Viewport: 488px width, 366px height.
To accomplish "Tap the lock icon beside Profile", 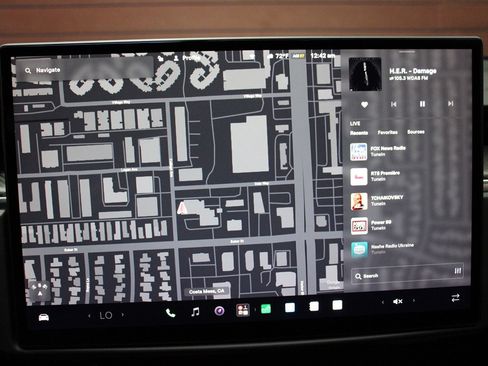I will (x=161, y=59).
